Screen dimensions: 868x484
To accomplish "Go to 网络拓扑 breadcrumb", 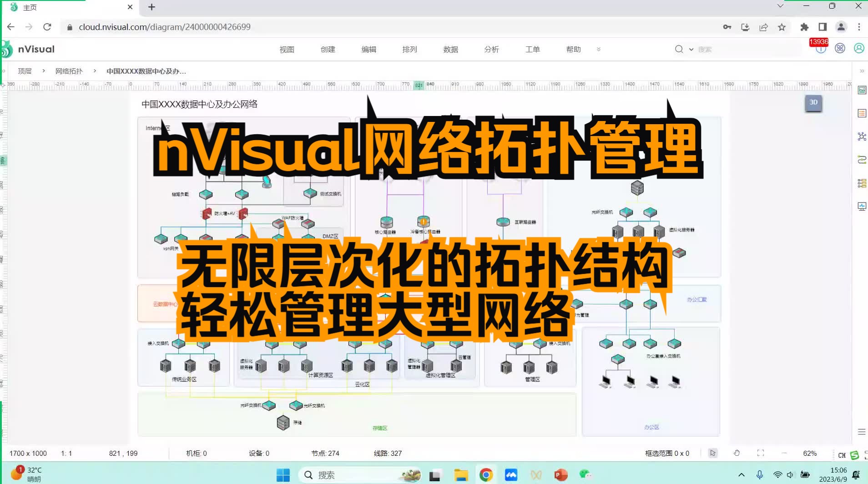I will pyautogui.click(x=69, y=71).
